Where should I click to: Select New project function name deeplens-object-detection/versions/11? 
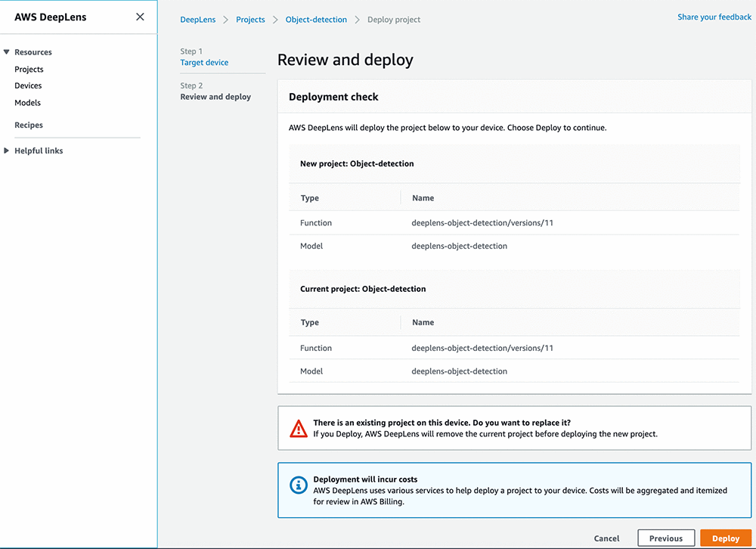coord(482,223)
